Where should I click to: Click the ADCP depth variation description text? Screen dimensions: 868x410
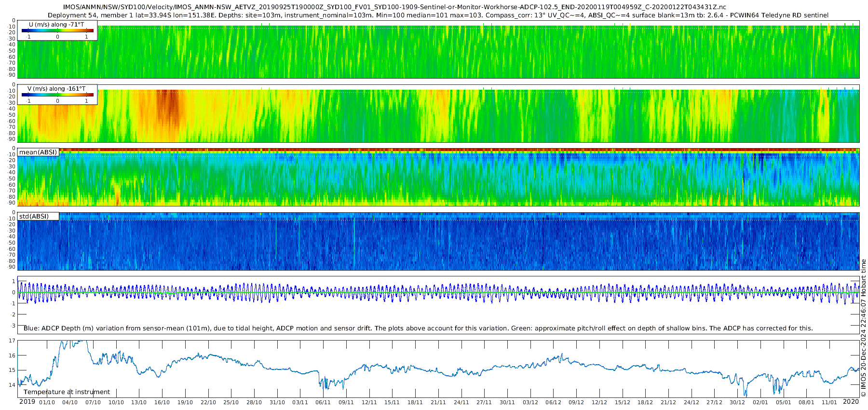[418, 328]
